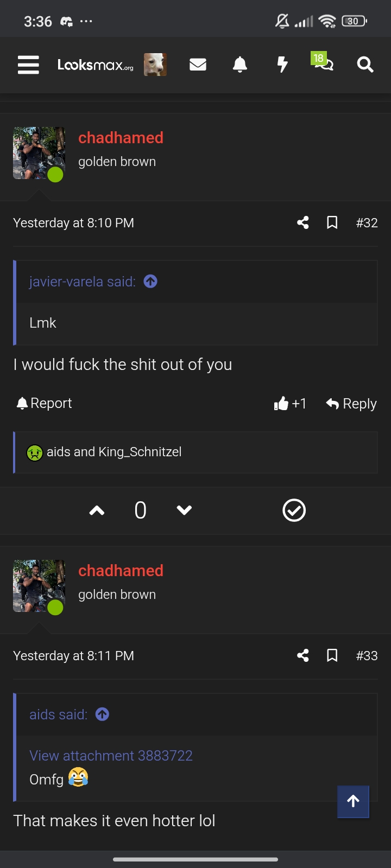391x868 pixels.
Task: Open the search magnifier icon
Action: pyautogui.click(x=365, y=65)
